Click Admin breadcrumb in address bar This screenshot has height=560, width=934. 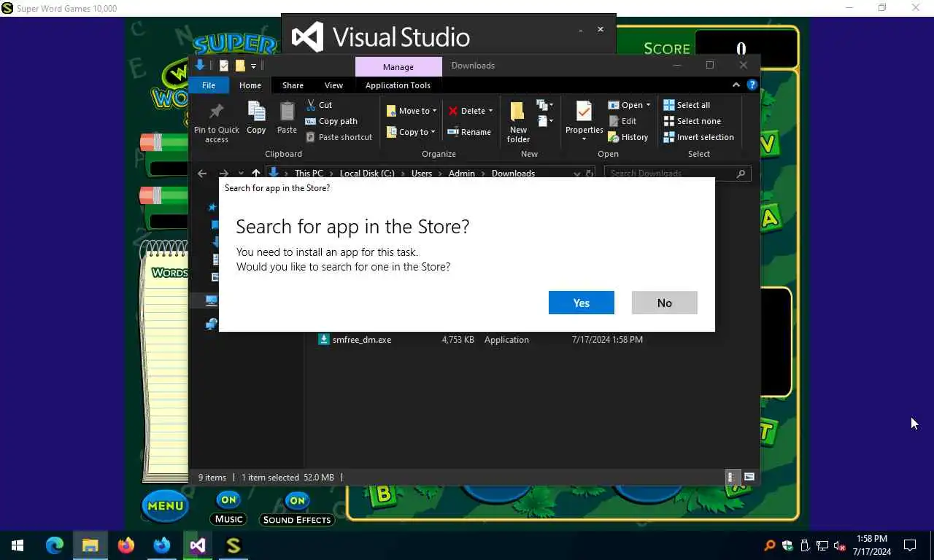point(462,174)
